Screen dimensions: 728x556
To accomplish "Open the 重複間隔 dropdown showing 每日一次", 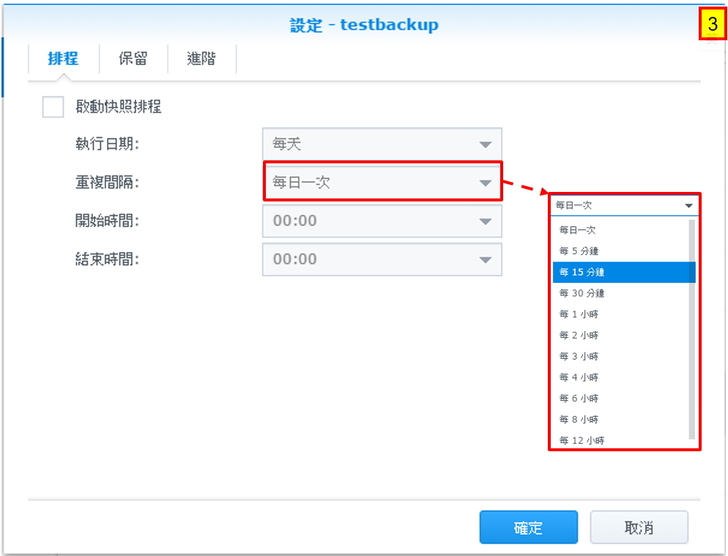I will click(382, 182).
